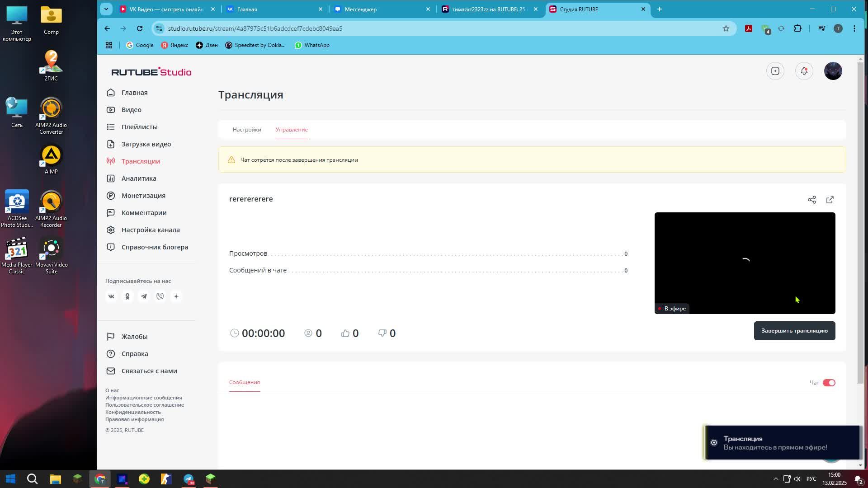Image resolution: width=868 pixels, height=488 pixels.
Task: Open Видео section in sidebar
Action: pos(132,110)
